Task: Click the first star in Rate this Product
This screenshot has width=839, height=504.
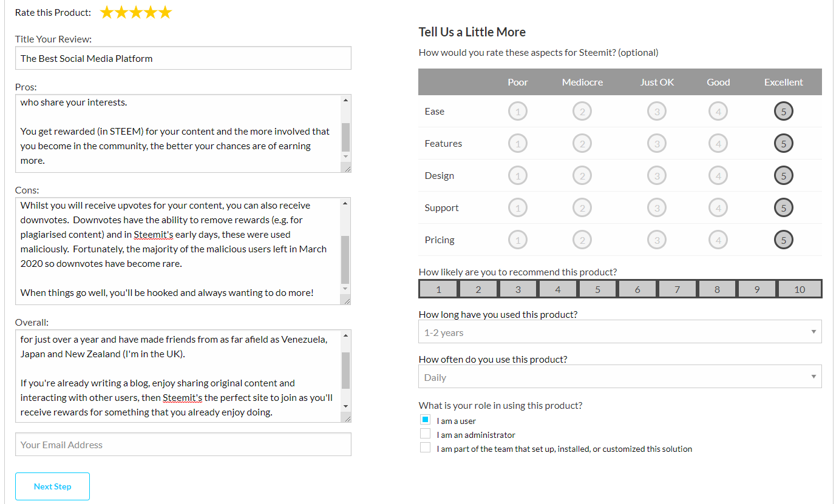Action: click(107, 12)
